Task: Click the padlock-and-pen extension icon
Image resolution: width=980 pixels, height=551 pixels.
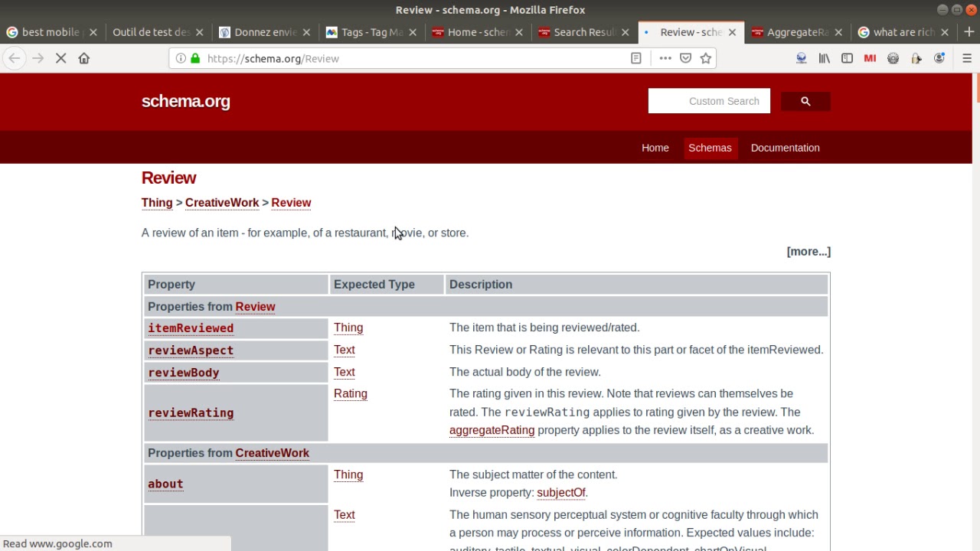Action: (x=916, y=58)
